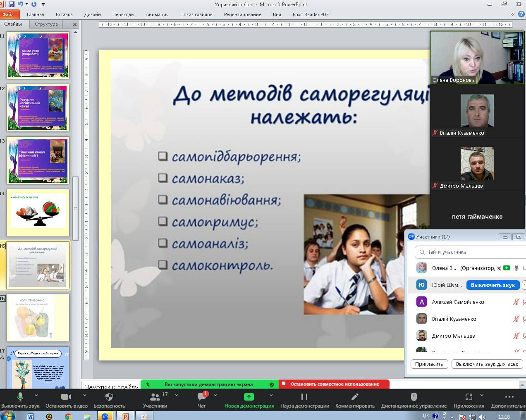Click the Пригласить button
This screenshot has height=420, width=526.
pos(429,364)
